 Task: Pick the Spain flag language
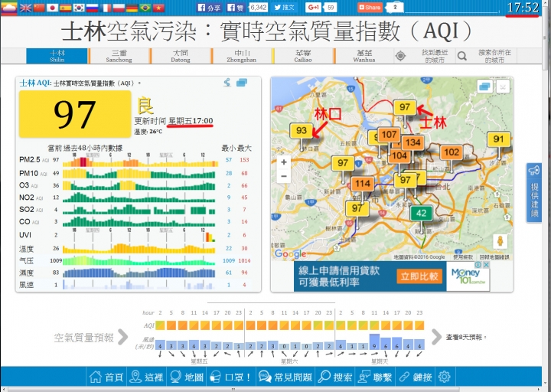[66, 8]
